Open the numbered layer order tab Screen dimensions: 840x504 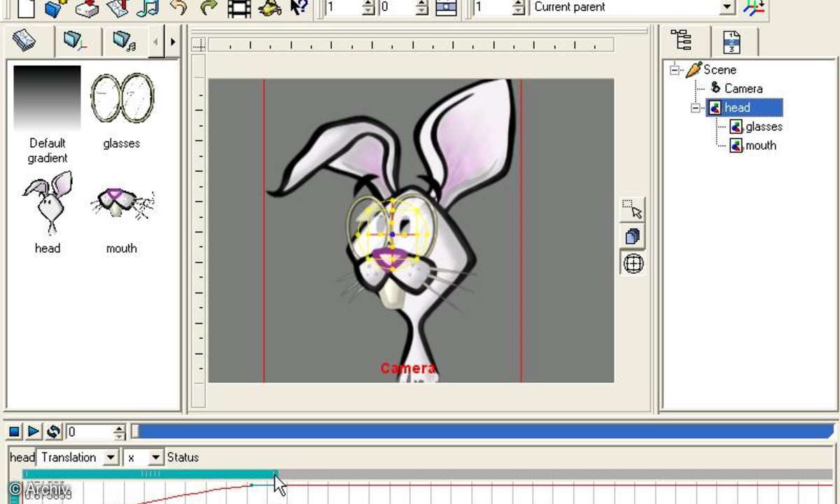pyautogui.click(x=731, y=41)
